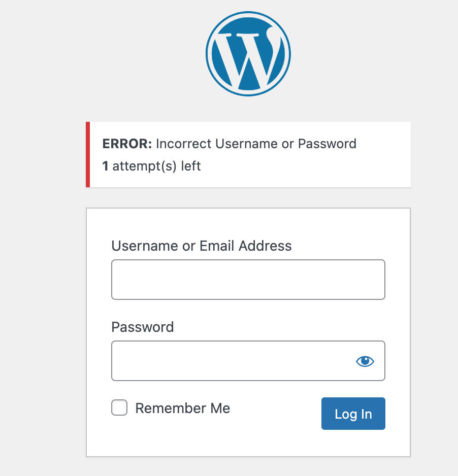Click the bold ERROR: text
458x476 pixels.
127,144
